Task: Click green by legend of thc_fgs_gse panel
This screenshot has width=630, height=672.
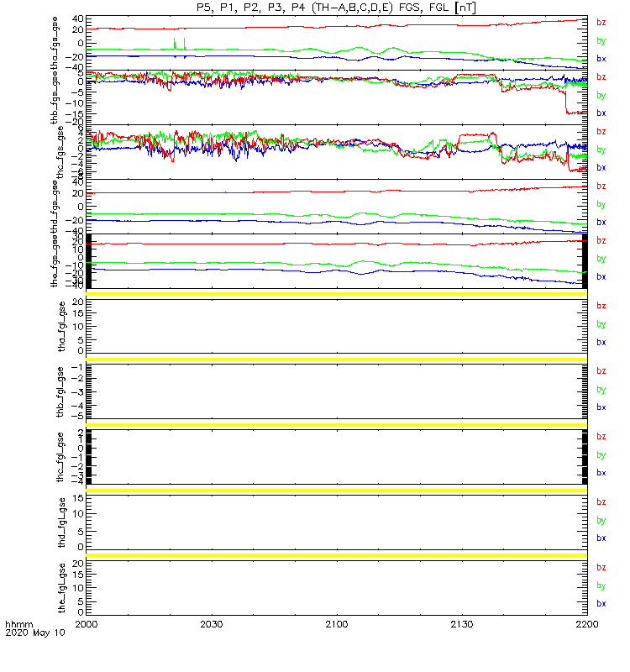Action: coord(601,150)
